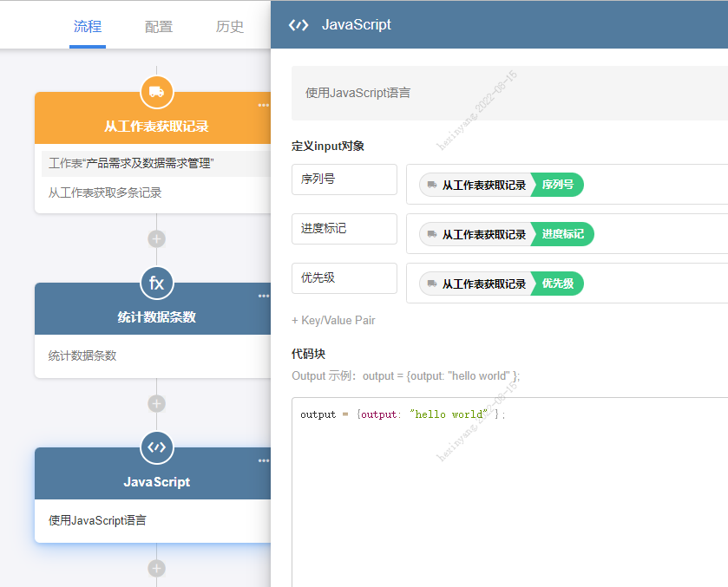Add a node below the JavaScript node
The image size is (728, 587).
[156, 568]
